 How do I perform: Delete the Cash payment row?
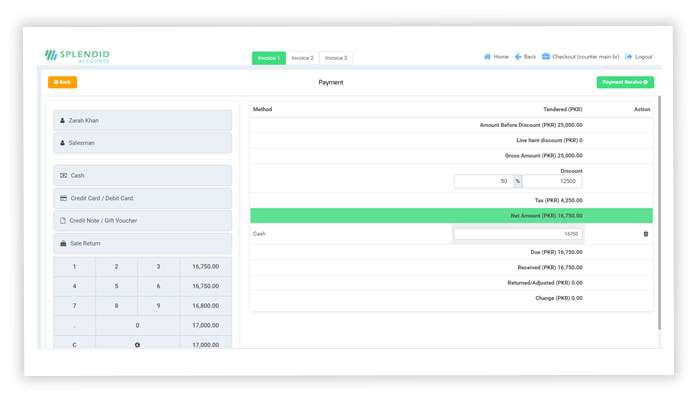(645, 234)
